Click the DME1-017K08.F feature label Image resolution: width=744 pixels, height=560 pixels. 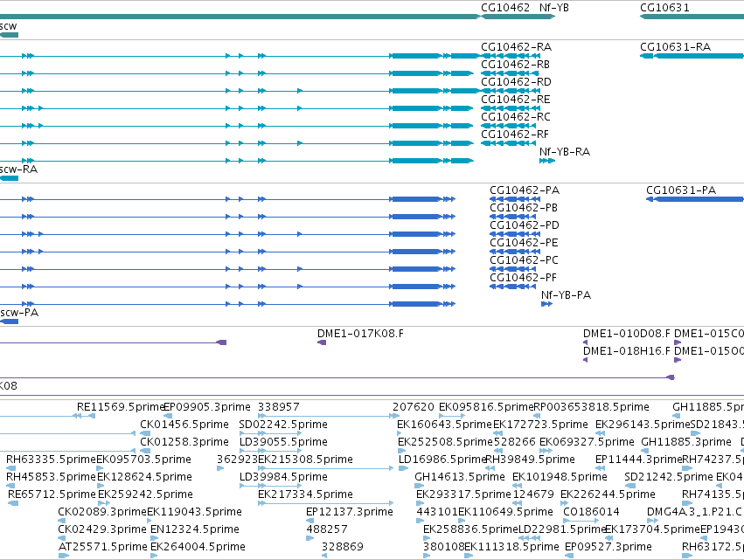(x=360, y=334)
